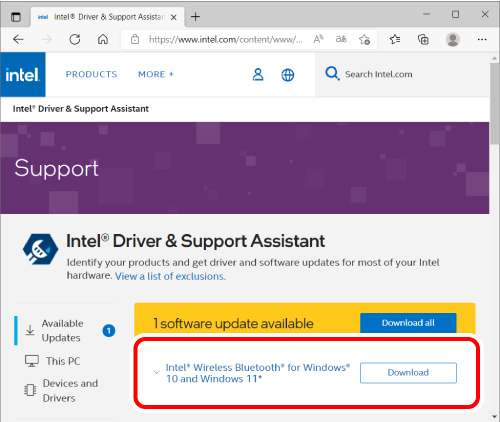The image size is (500, 422).
Task: Click the globe language selector icon
Action: [x=288, y=75]
